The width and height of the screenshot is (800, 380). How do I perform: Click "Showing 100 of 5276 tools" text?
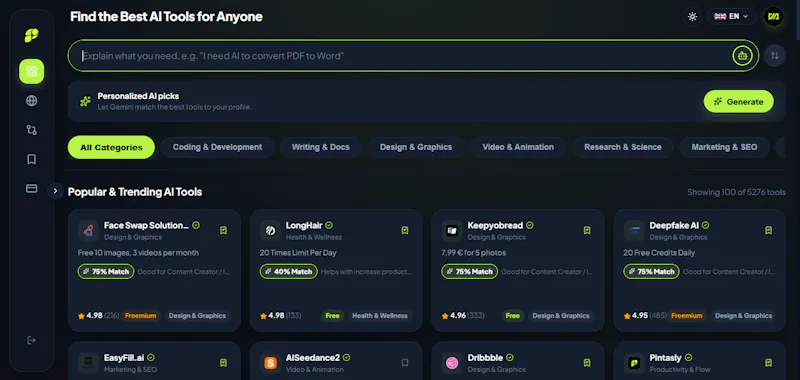736,192
